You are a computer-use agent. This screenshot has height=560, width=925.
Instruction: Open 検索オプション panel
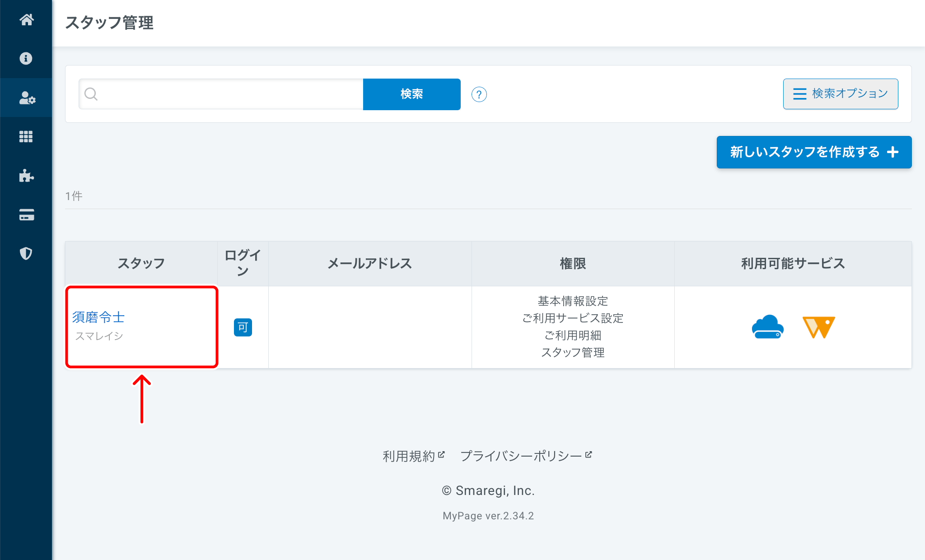[841, 94]
